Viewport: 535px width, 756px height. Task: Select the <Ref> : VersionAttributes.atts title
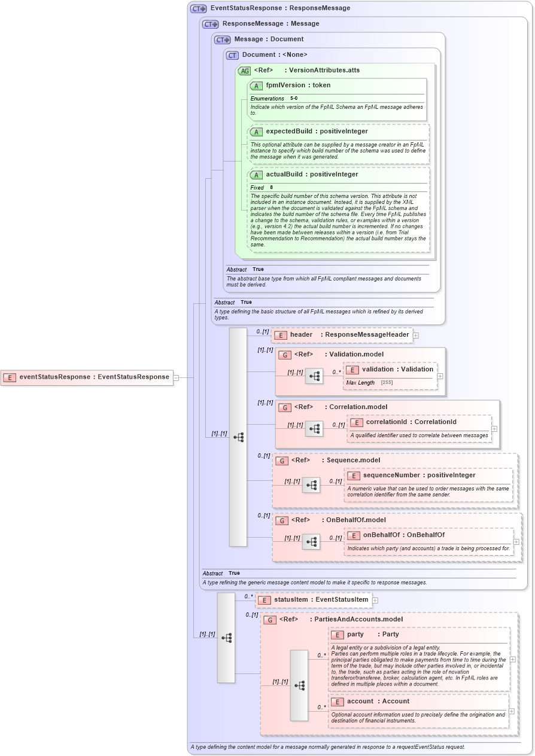coord(308,71)
